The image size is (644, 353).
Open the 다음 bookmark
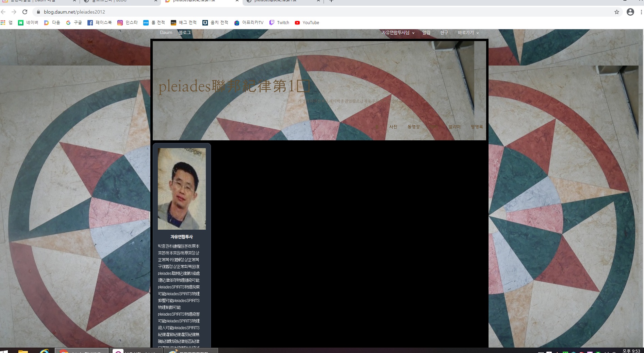(52, 23)
